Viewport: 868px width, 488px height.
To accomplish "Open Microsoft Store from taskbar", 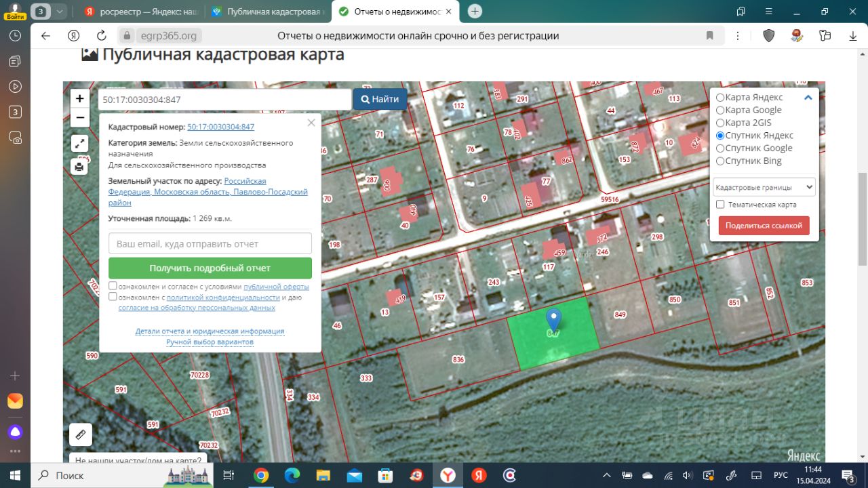I will pyautogui.click(x=386, y=475).
